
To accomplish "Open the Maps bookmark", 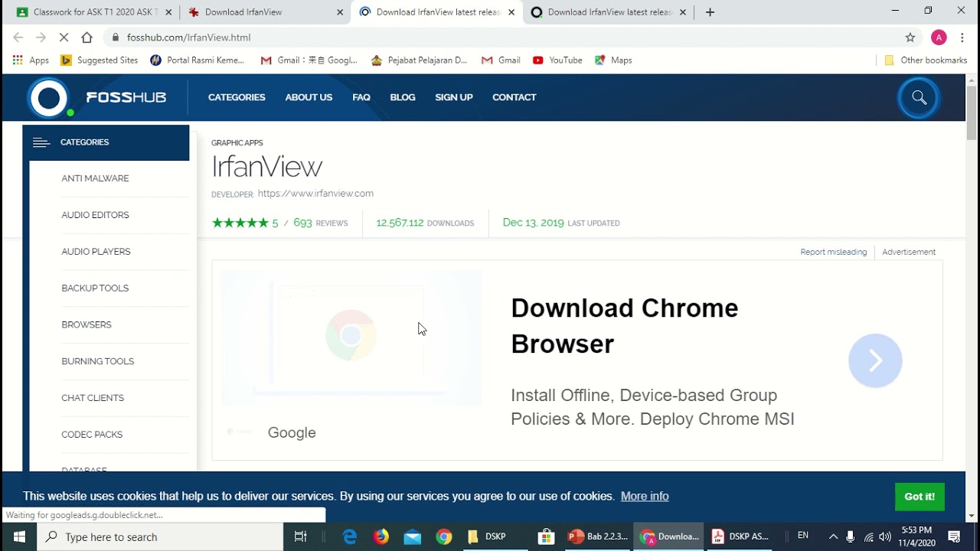I will [x=613, y=60].
